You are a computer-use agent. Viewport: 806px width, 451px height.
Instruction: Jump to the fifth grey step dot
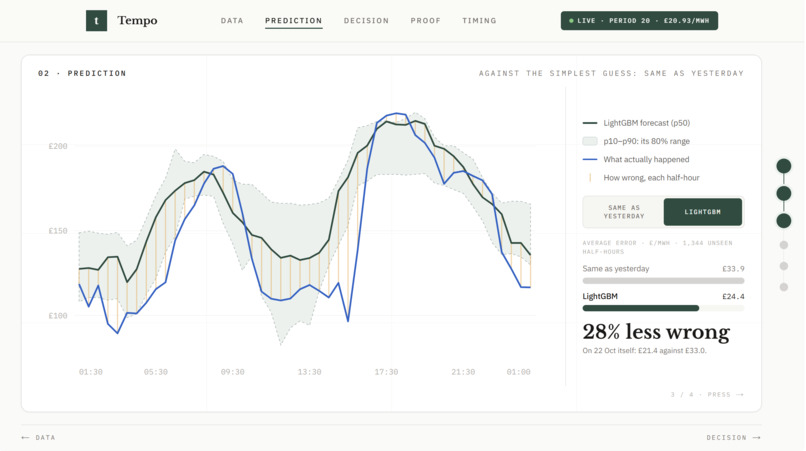pos(783,266)
